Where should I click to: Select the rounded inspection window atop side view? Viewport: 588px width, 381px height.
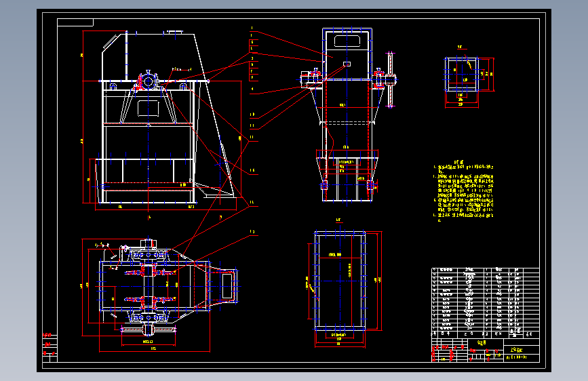click(347, 41)
